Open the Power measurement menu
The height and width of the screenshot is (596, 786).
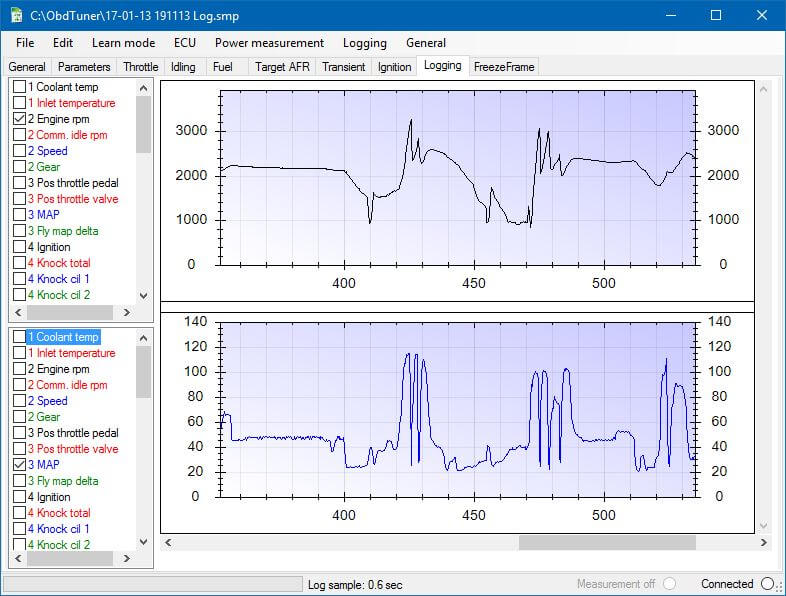click(269, 43)
